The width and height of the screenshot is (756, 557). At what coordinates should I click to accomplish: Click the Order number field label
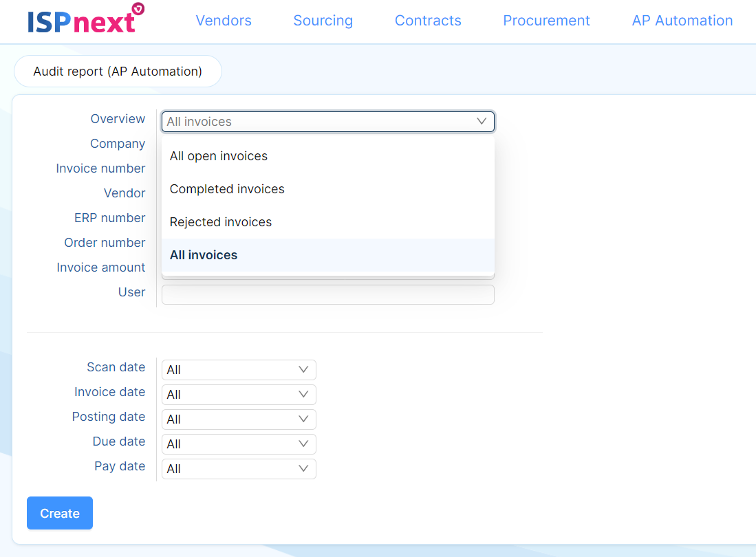pos(105,243)
